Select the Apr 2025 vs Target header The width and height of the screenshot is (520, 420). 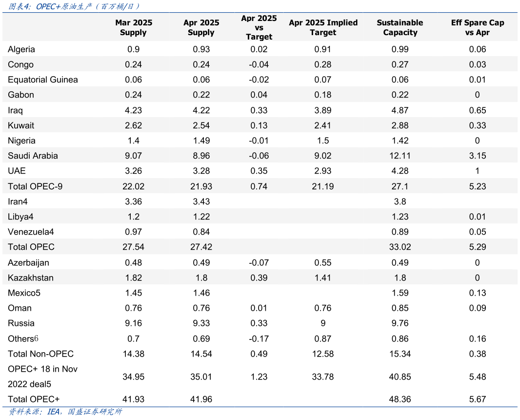(x=259, y=27)
